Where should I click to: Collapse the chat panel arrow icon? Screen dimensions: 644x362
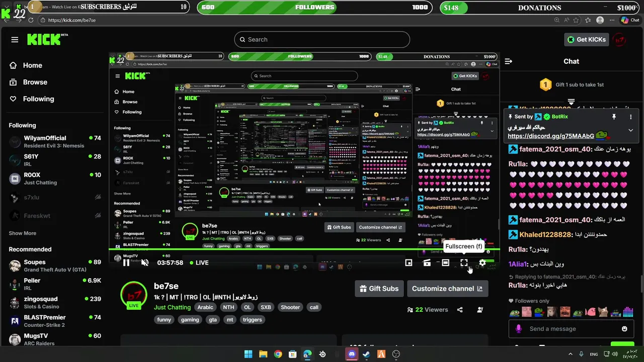pyautogui.click(x=508, y=61)
